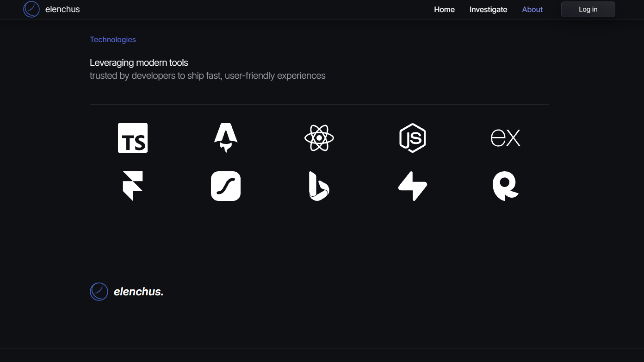Click the 'elenchus' brand name in header
The height and width of the screenshot is (362, 644).
tap(62, 9)
